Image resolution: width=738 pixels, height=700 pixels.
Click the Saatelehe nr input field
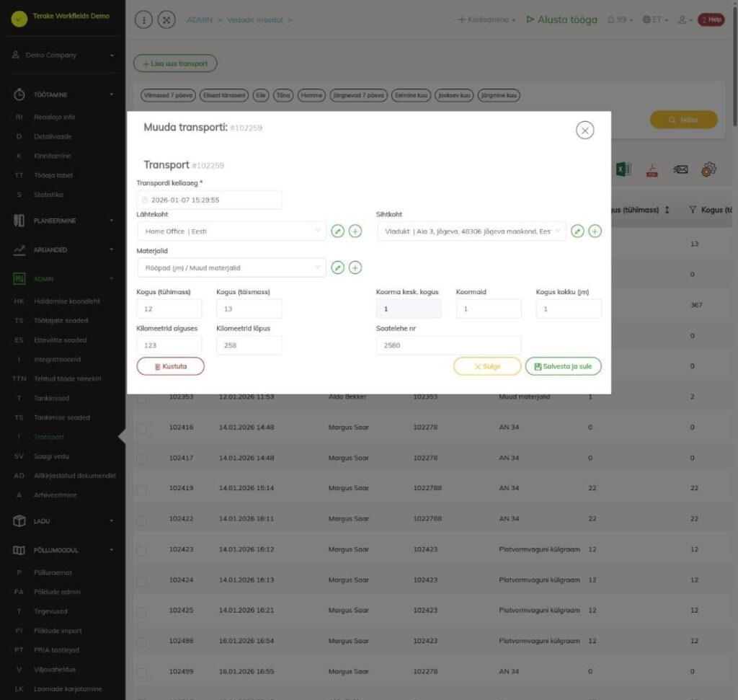coord(448,345)
